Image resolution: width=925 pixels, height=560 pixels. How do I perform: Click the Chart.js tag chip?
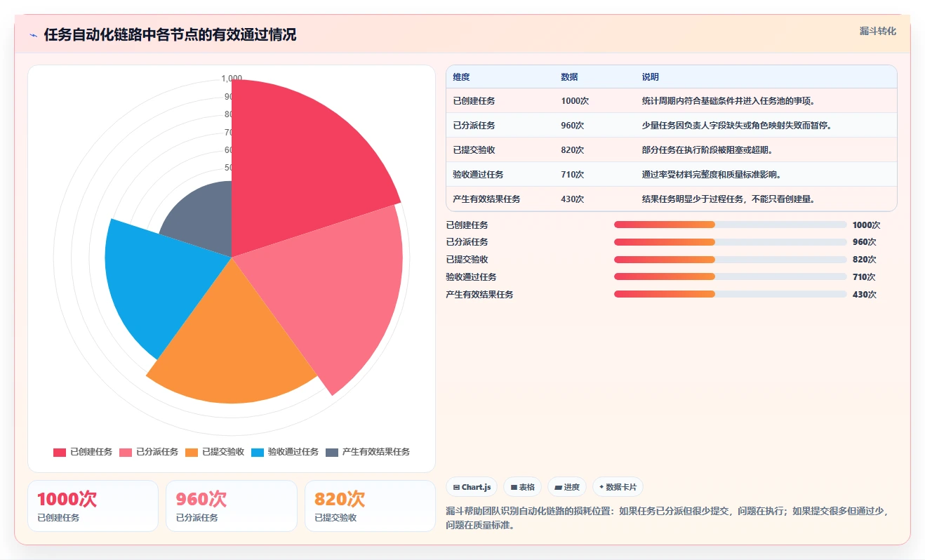[x=472, y=487]
